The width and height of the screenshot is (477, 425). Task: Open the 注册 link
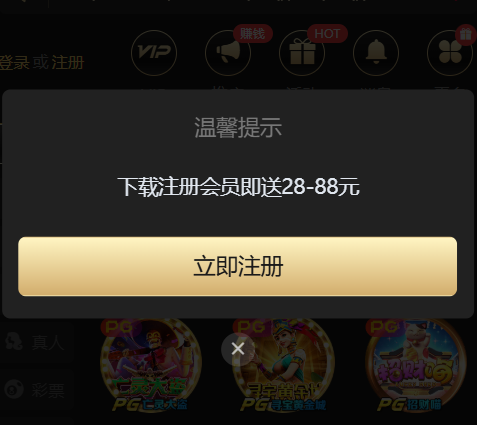[67, 63]
